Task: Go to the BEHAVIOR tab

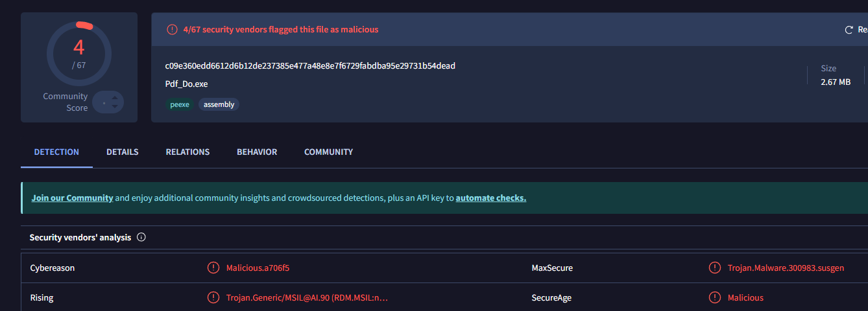Action: [x=257, y=152]
